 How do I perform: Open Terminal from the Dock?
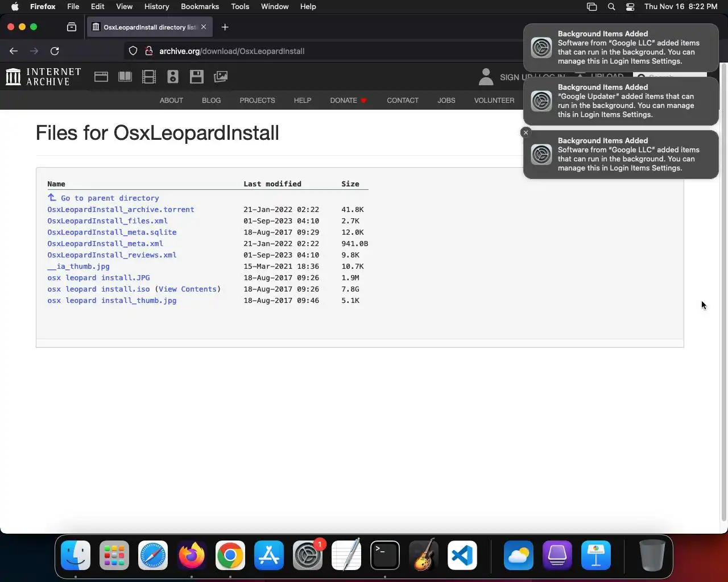[385, 555]
